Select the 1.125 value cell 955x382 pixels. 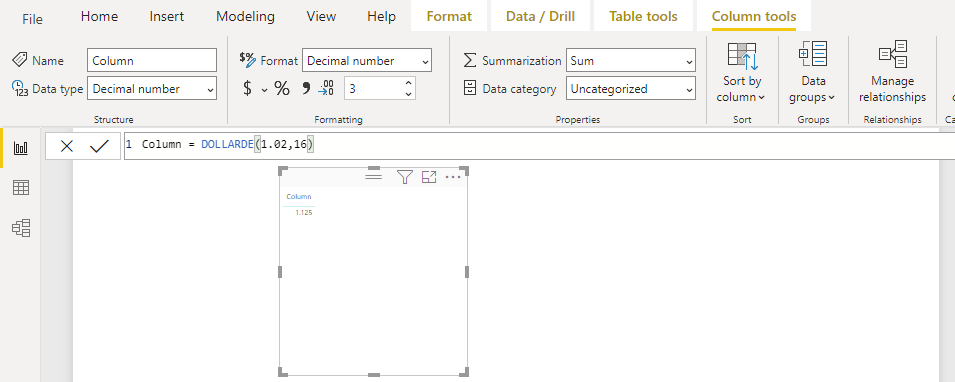tap(303, 212)
